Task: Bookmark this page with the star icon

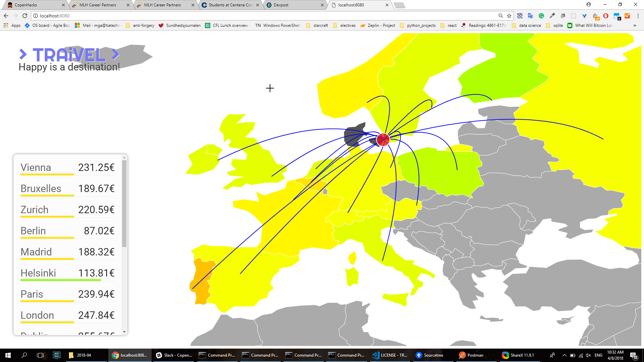Action: pos(509,16)
